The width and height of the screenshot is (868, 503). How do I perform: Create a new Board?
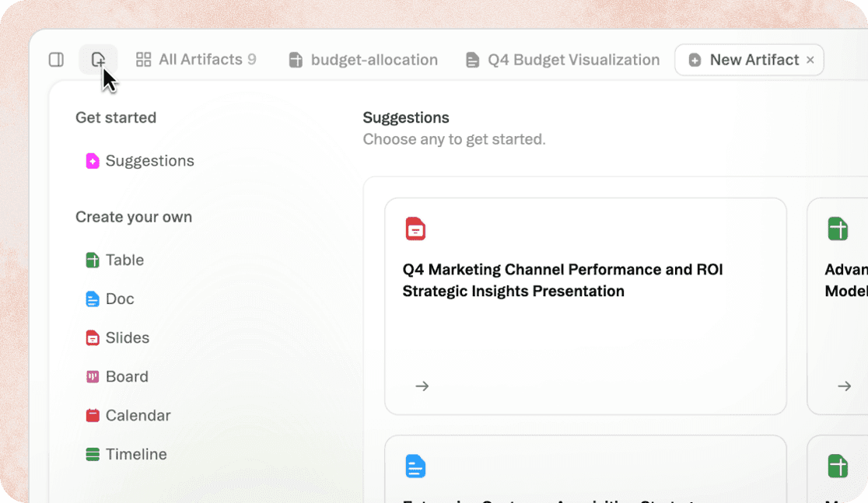[x=127, y=377]
